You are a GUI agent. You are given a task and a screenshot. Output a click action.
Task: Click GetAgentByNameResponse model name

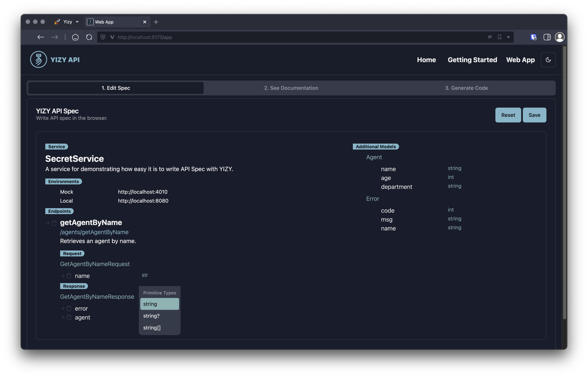click(97, 297)
